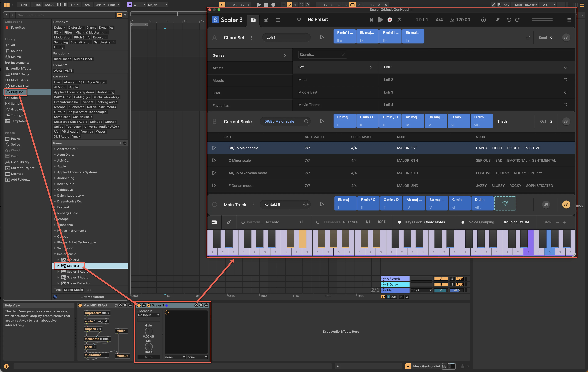The image size is (588, 372).
Task: Click the Scaler 3 undo icon
Action: pos(509,20)
